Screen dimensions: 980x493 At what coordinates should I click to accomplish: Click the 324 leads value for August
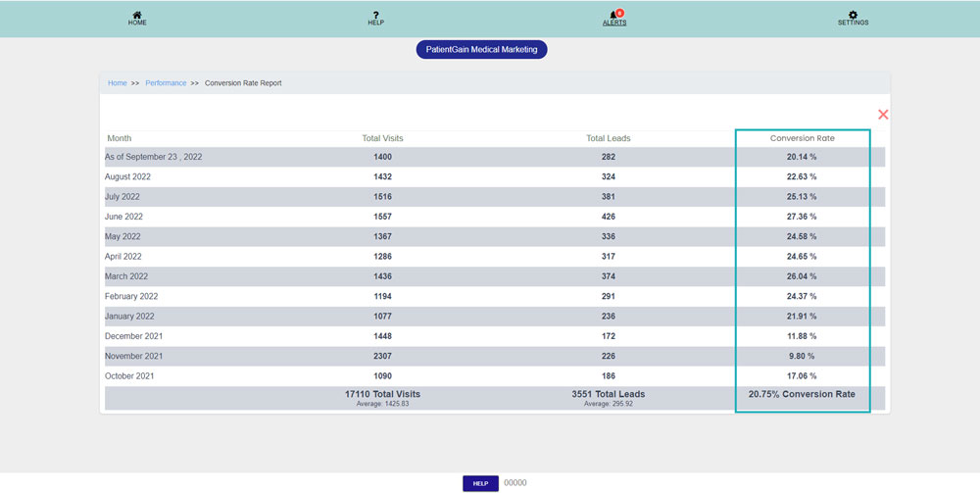point(609,176)
